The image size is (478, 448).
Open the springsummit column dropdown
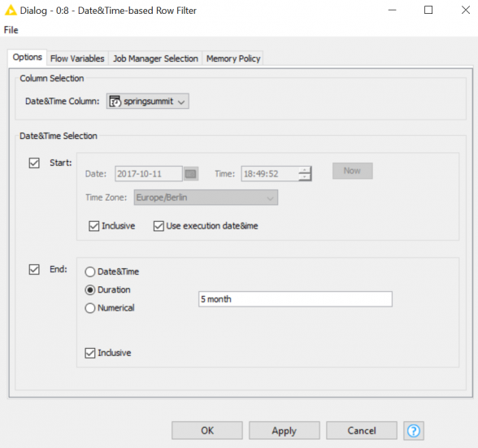coord(148,102)
